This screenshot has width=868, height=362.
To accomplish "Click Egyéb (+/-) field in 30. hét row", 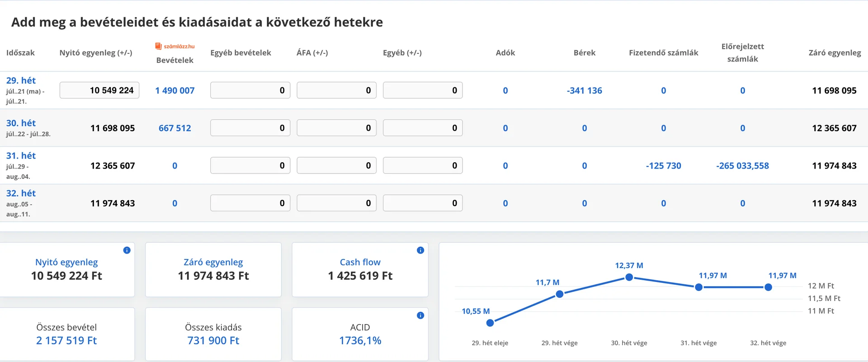I will pos(423,128).
